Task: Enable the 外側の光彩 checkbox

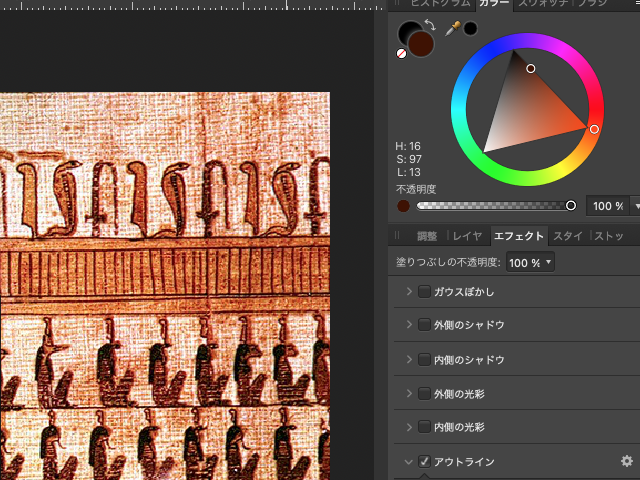Action: pyautogui.click(x=424, y=393)
